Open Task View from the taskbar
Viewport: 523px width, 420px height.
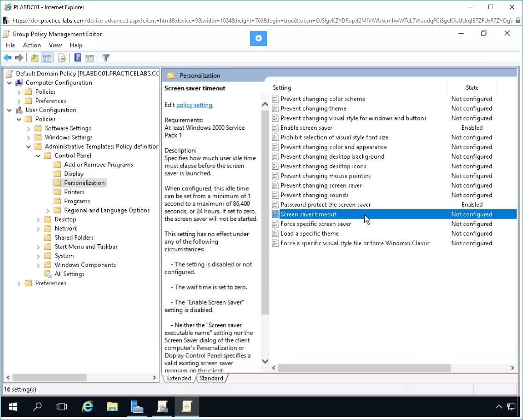point(62,406)
